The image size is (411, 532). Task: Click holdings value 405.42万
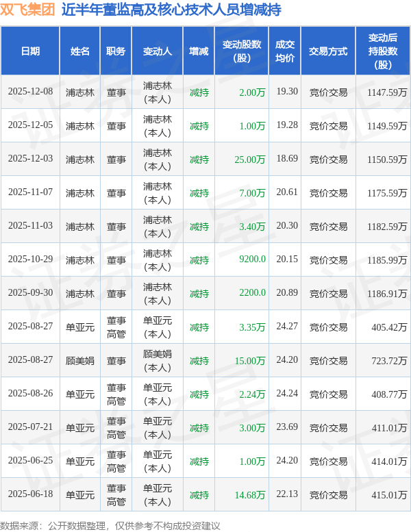tap(389, 327)
